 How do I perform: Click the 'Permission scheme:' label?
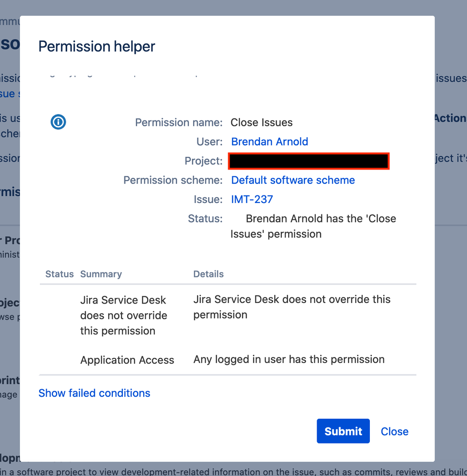[173, 180]
